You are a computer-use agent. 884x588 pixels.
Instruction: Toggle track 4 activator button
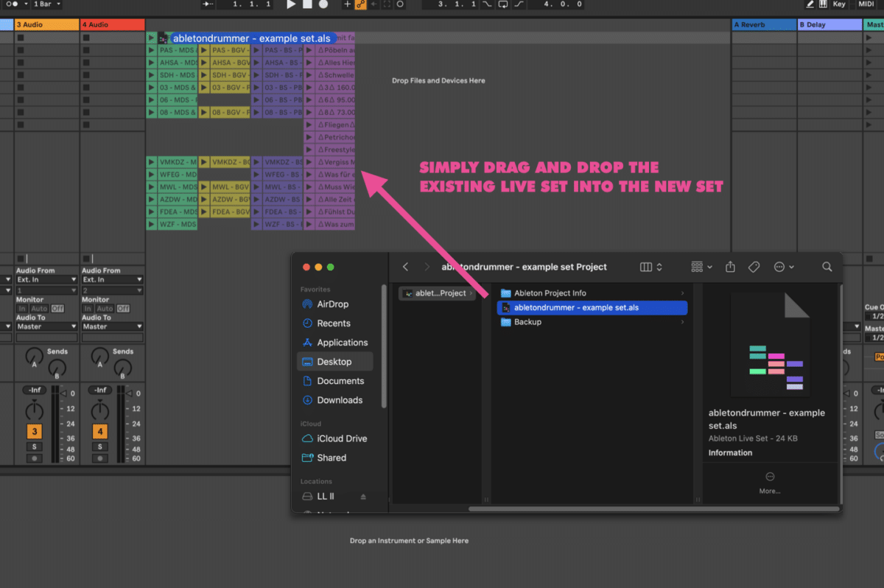point(99,432)
